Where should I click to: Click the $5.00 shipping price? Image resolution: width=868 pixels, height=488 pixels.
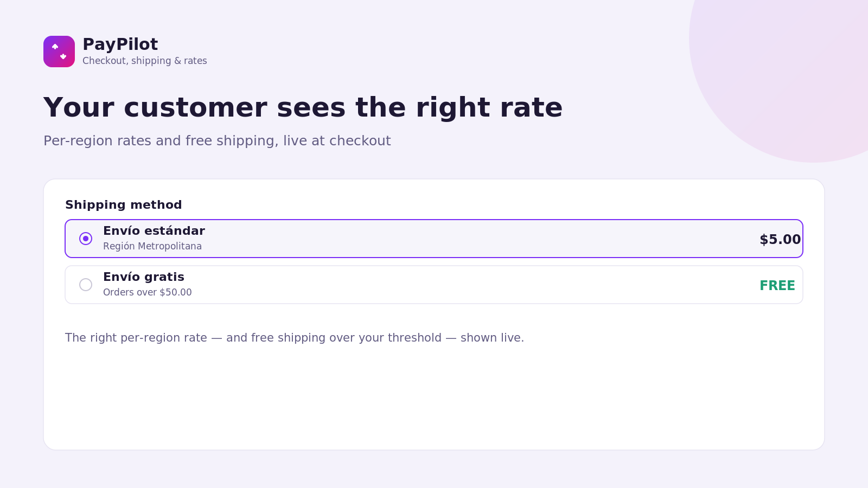[x=780, y=240]
